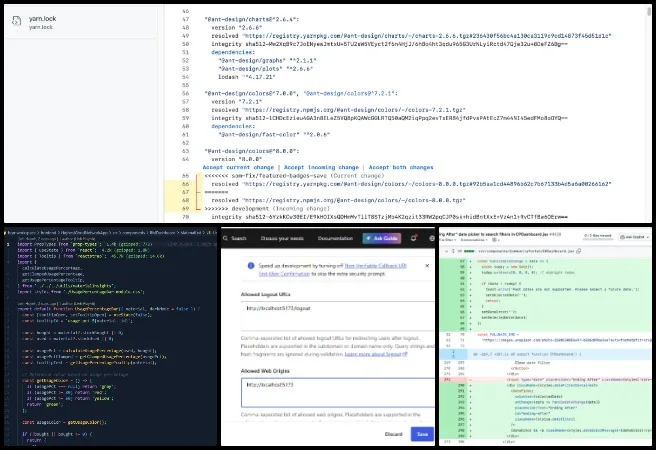Copy the CPDashboard.jsx file path
Screen dimensions: 656x450
tap(579, 251)
